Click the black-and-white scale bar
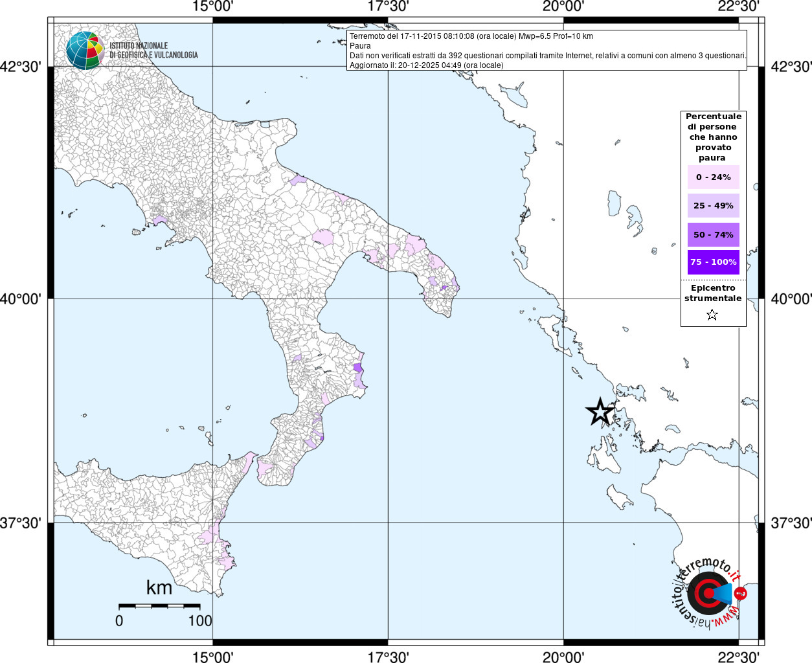Screen dimensions: 812x663 (159, 606)
